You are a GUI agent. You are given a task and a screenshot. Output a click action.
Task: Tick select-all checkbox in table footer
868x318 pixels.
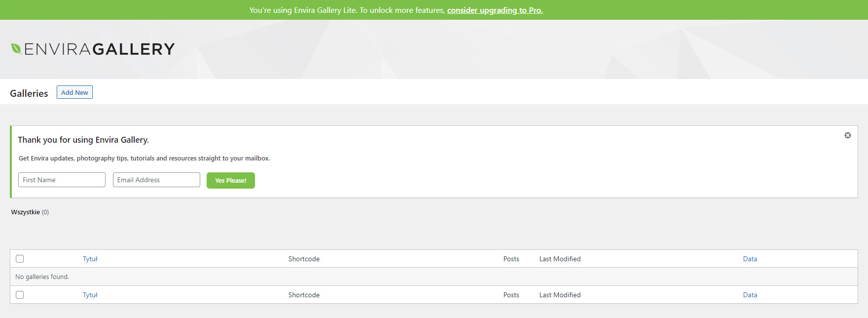click(x=20, y=295)
